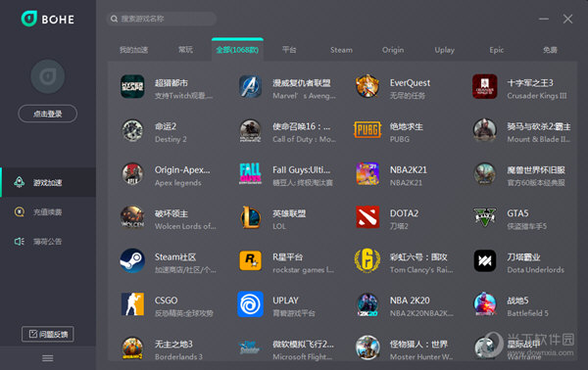Close the BOHE window
The image size is (588, 370).
(x=567, y=19)
